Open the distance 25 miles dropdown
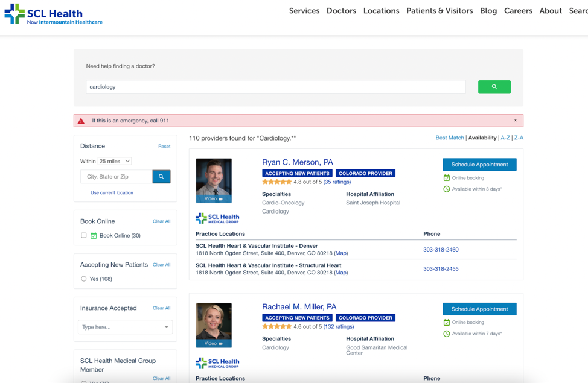 115,161
